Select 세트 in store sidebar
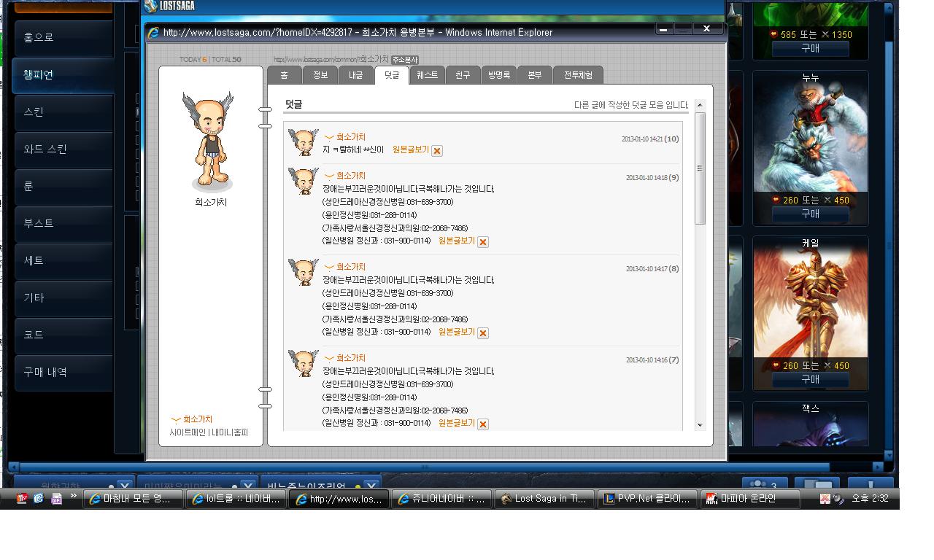This screenshot has height=560, width=934. pos(63,261)
